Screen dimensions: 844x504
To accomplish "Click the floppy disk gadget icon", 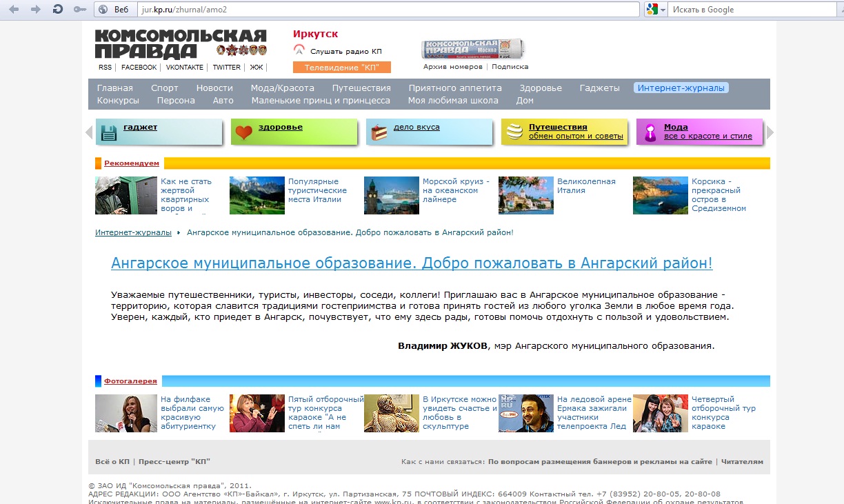I will click(x=108, y=132).
